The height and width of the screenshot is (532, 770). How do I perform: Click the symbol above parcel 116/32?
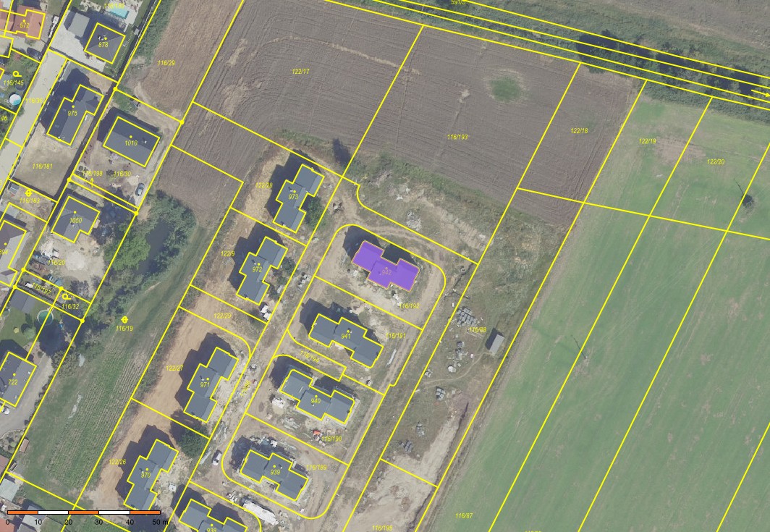[67, 297]
